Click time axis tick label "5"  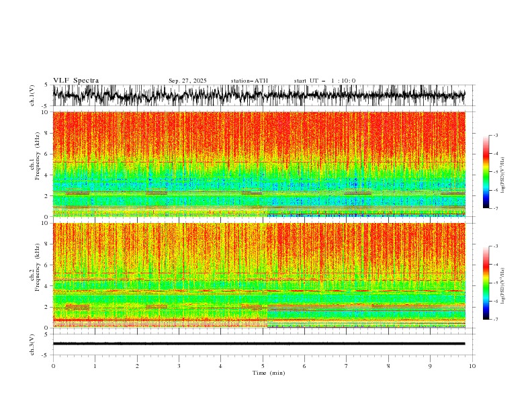[263, 366]
